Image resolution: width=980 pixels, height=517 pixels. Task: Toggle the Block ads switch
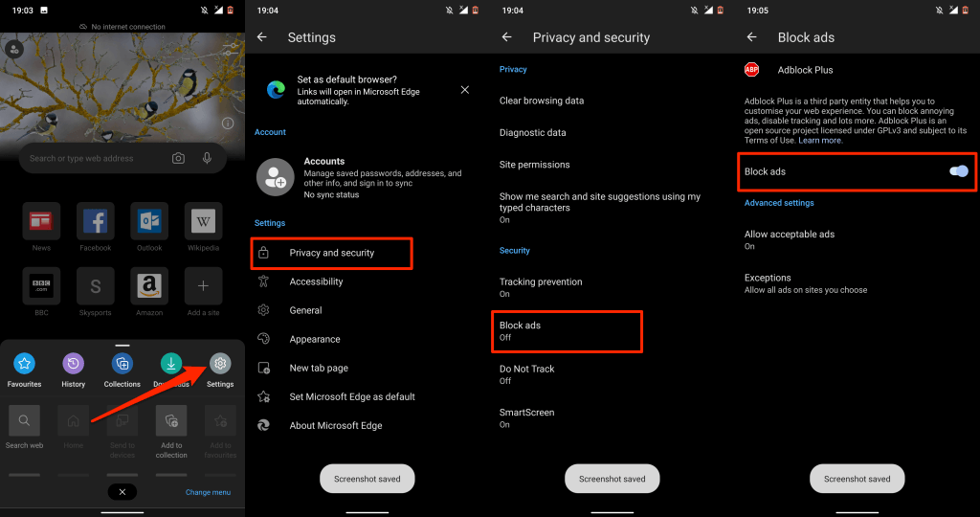click(959, 171)
